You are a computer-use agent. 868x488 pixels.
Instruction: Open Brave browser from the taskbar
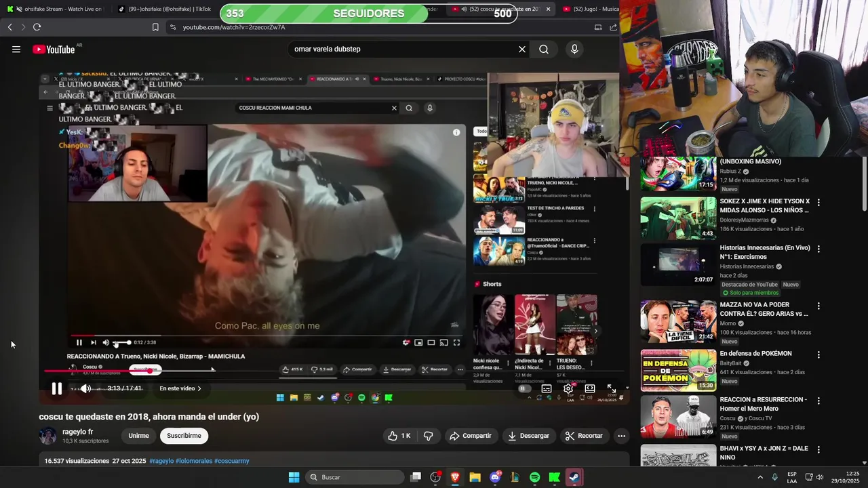point(455,477)
